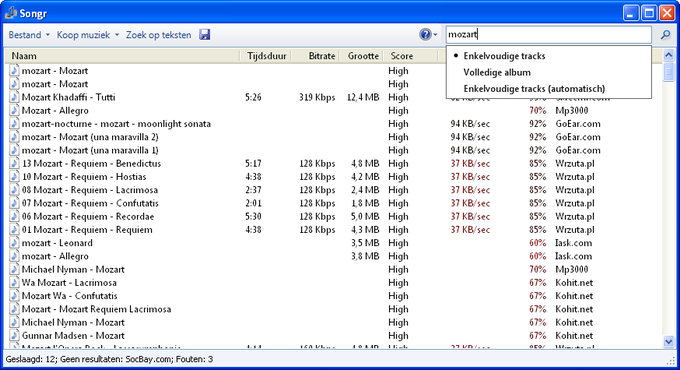
Task: Click music icon for Mozart (una maravilla 2)
Action: [14, 137]
